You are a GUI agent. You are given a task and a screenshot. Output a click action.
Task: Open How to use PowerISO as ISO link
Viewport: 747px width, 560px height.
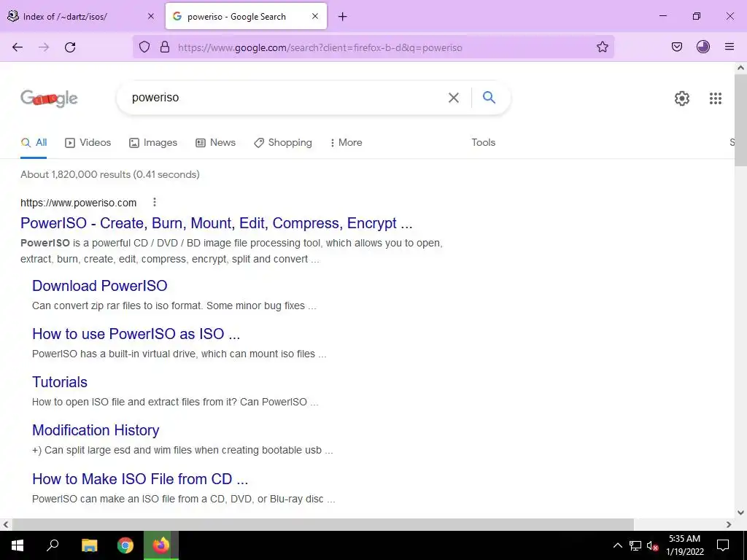(136, 334)
